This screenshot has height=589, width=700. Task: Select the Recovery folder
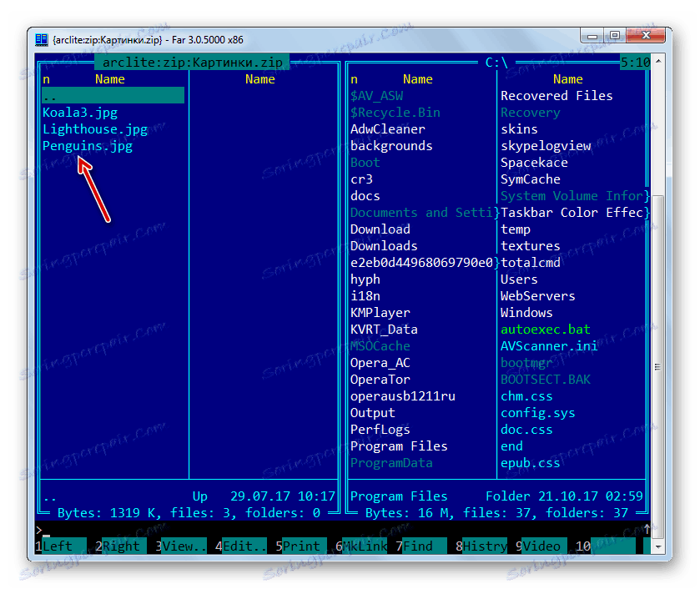[x=531, y=113]
